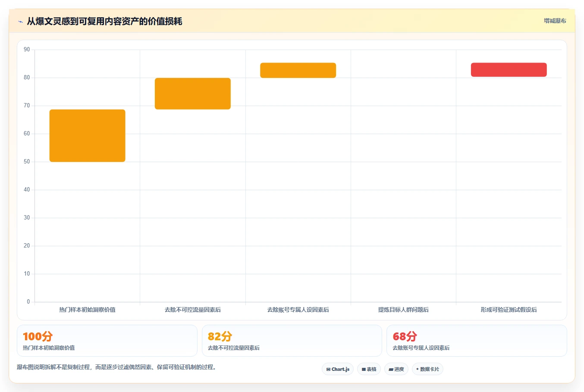Click the orange bar for 去除不可控流量因素后

click(193, 94)
